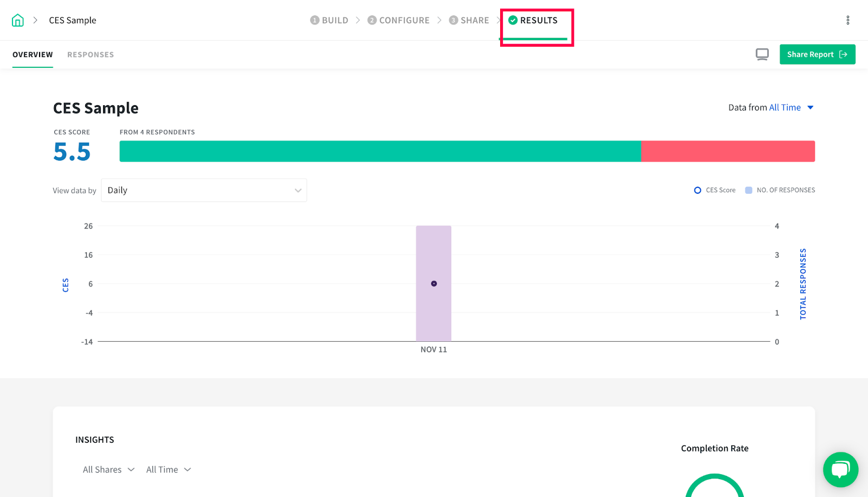Switch to the Responses tab

pos(91,55)
